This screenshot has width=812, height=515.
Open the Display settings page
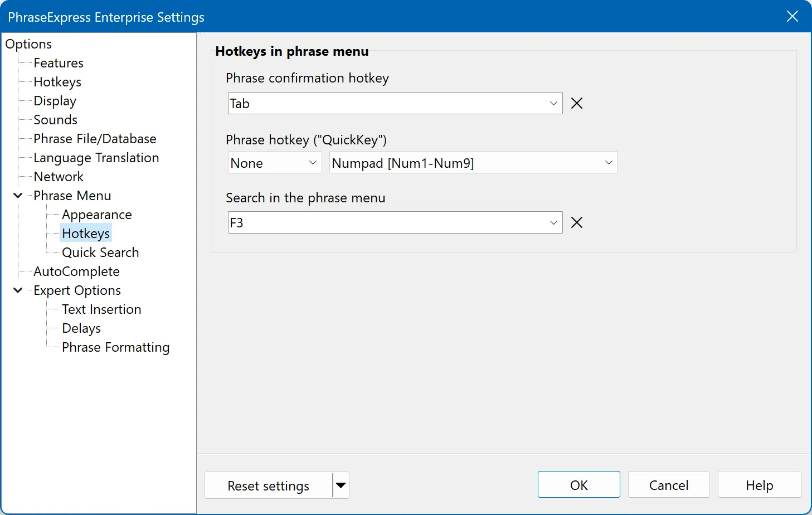(55, 101)
